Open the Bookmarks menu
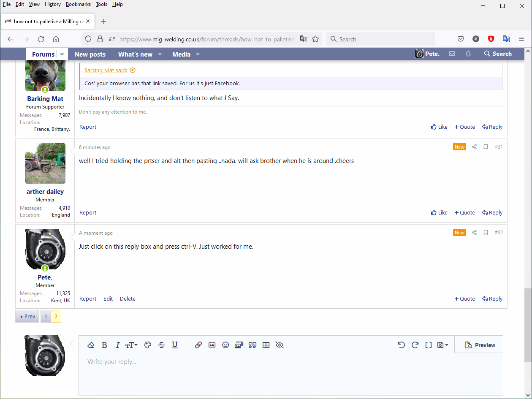 [x=78, y=4]
